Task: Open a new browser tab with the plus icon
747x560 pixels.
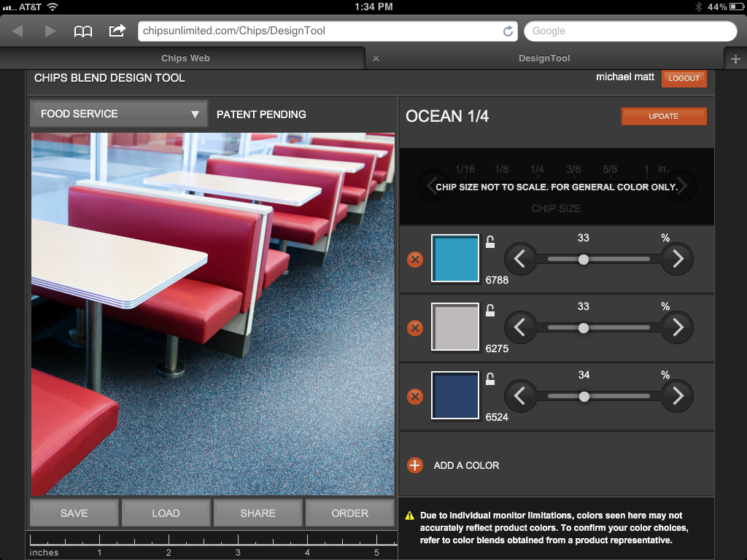Action: 735,58
